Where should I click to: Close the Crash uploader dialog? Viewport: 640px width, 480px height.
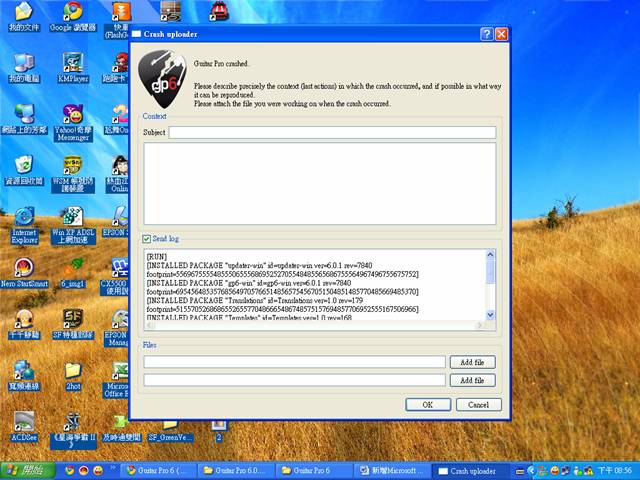point(502,34)
